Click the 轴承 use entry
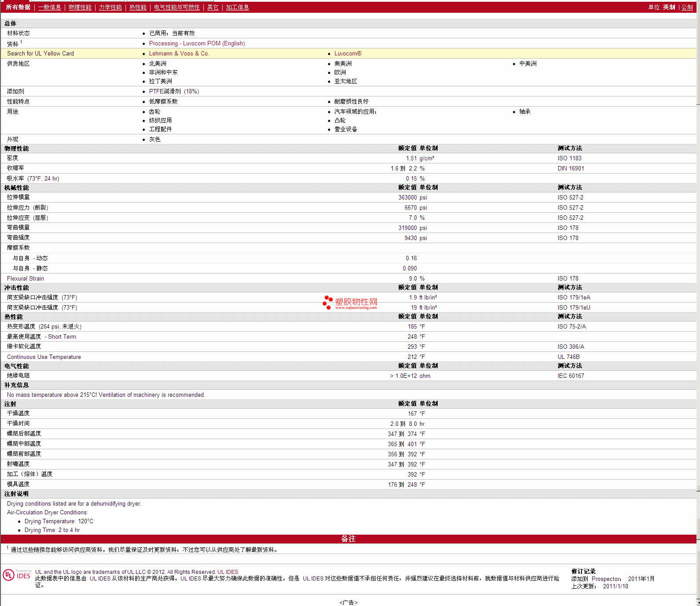Screen dimensions: 700x606 525,111
